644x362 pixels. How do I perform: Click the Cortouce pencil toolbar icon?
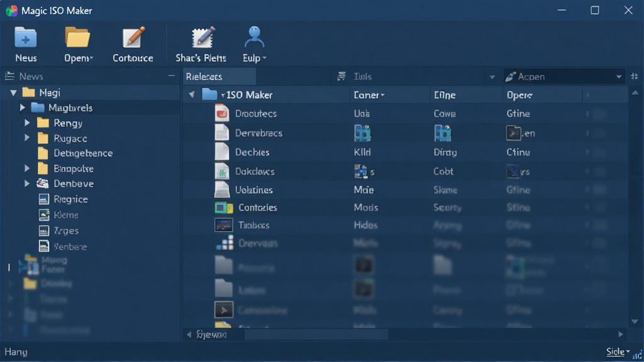tap(133, 37)
